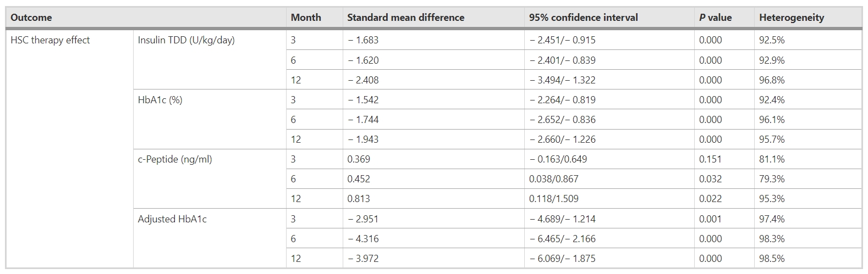The width and height of the screenshot is (868, 274).
Task: Select the Heterogeneity column header
Action: point(791,18)
